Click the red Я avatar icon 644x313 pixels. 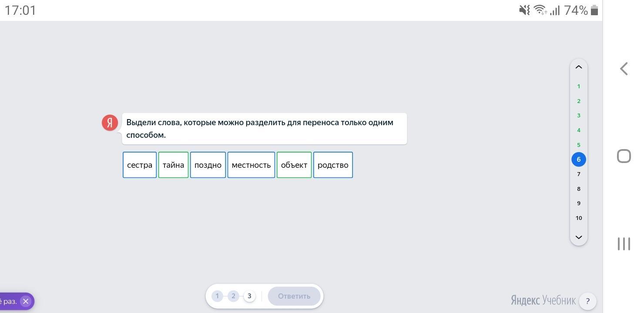tap(110, 123)
